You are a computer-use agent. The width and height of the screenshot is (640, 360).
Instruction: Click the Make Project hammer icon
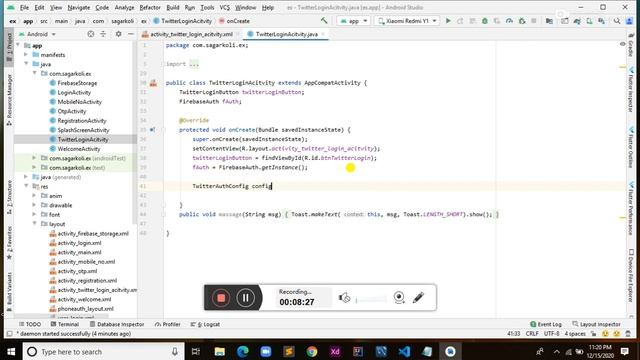click(x=324, y=20)
